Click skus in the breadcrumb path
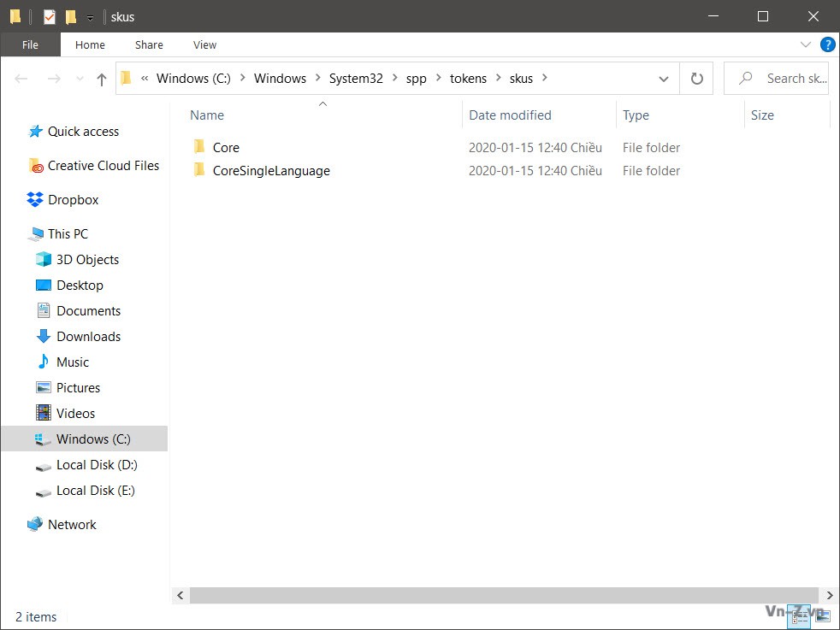The width and height of the screenshot is (840, 630). pos(521,79)
